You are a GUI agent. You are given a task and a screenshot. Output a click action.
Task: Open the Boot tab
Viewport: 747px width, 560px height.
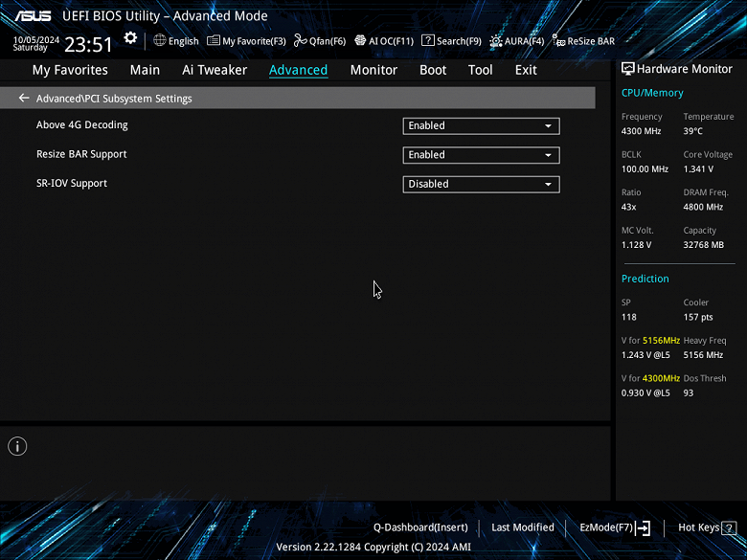click(433, 70)
